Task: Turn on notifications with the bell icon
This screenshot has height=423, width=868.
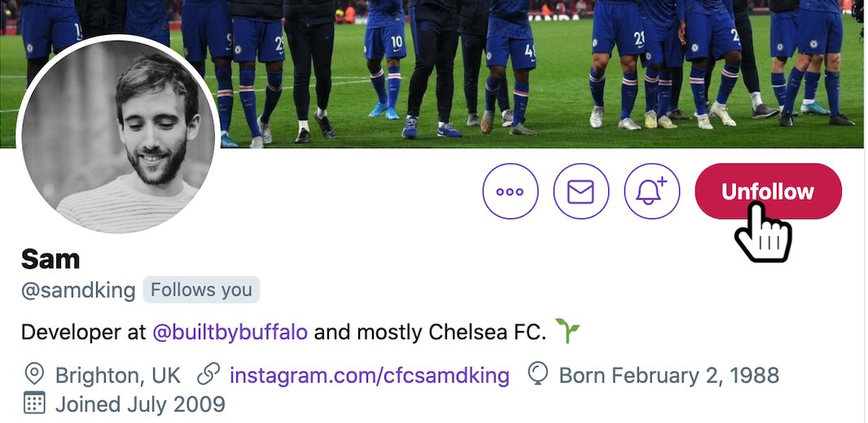Action: coord(651,192)
